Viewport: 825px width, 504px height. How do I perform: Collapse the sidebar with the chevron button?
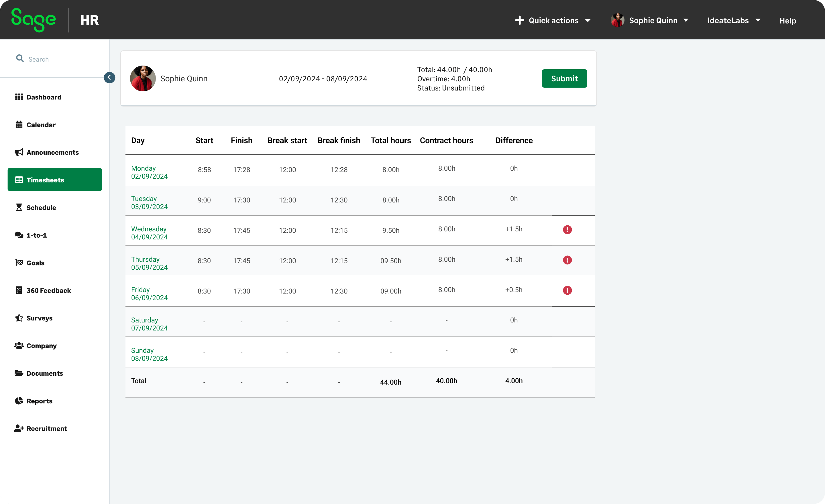109,77
